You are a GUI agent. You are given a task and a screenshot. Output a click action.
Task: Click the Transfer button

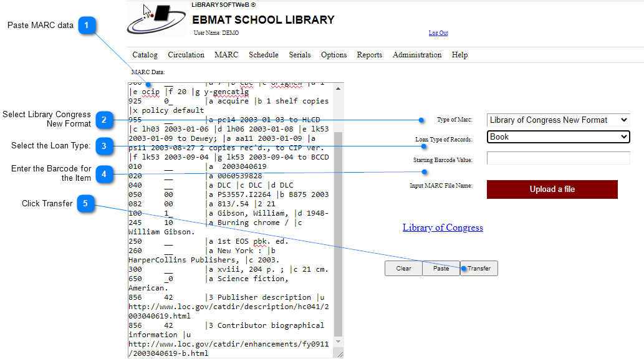tap(479, 269)
